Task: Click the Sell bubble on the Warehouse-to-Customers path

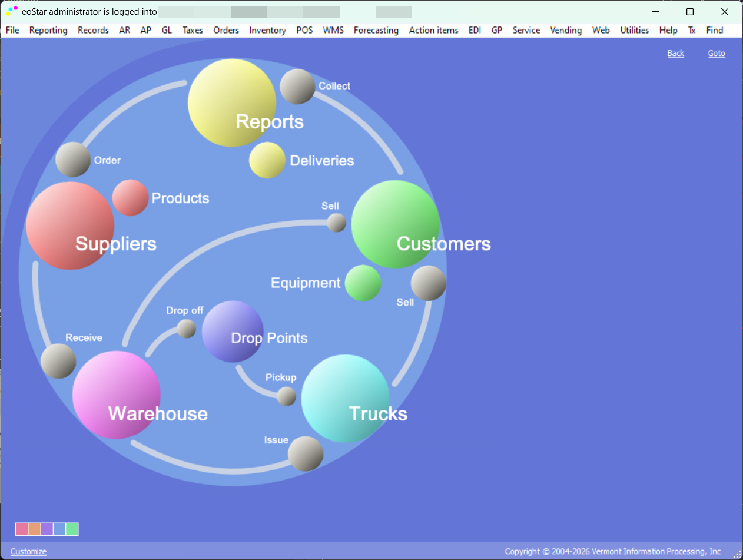Action: click(336, 223)
